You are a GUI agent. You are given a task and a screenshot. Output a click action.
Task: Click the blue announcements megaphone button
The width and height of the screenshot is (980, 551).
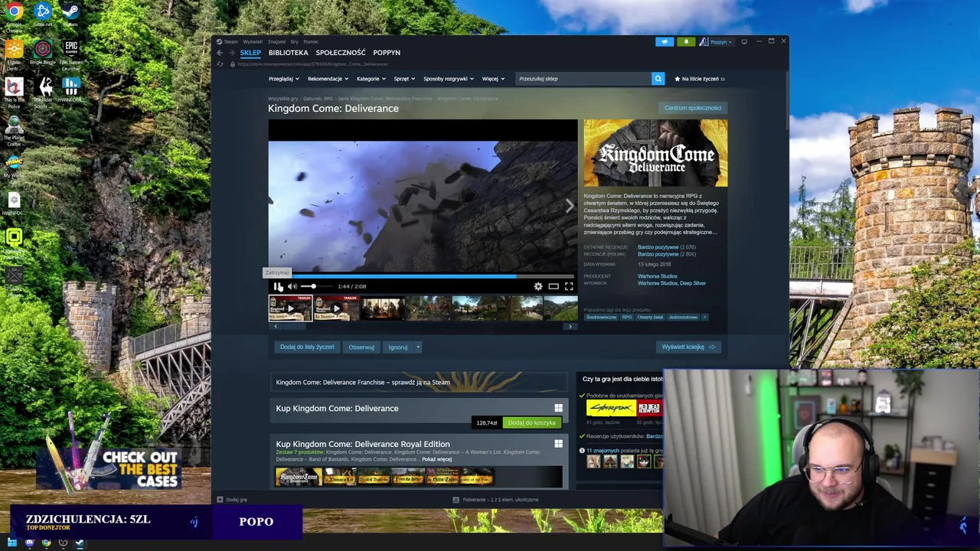coord(665,42)
